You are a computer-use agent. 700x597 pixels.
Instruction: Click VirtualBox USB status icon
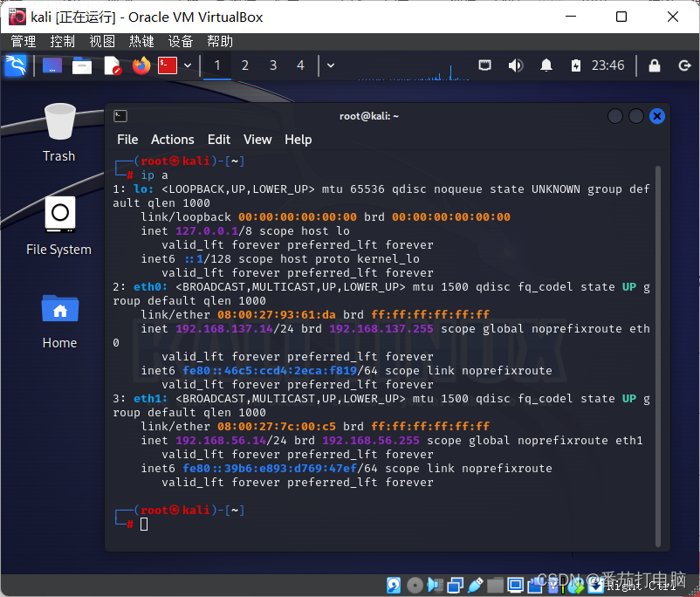click(x=476, y=585)
